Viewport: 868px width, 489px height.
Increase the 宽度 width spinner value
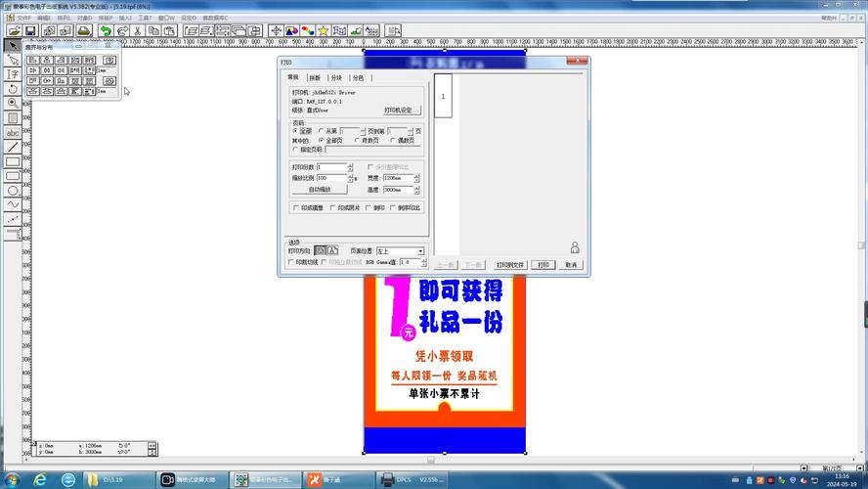tap(416, 176)
